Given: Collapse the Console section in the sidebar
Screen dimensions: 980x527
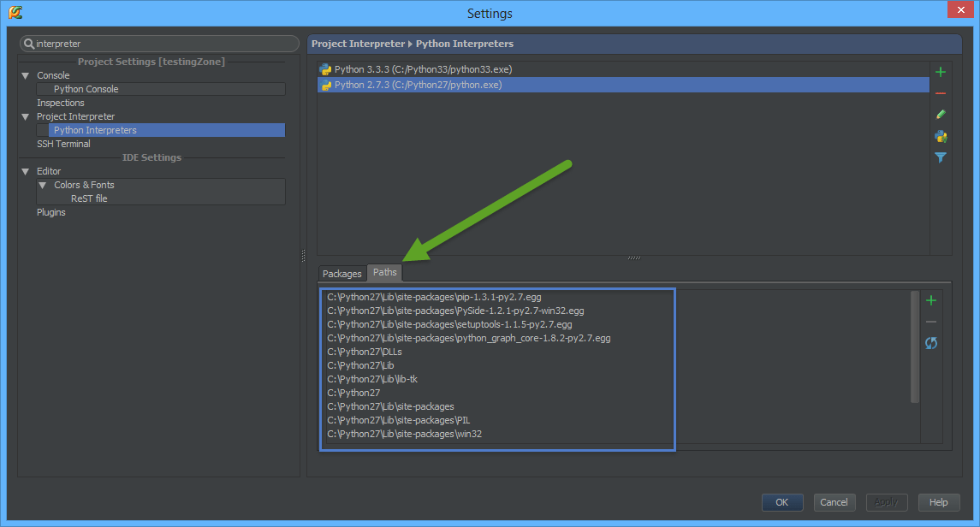Looking at the screenshot, I should click(25, 75).
